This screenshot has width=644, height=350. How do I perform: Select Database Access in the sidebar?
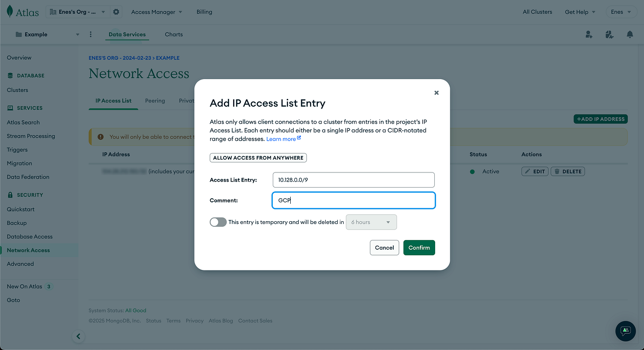click(x=30, y=236)
